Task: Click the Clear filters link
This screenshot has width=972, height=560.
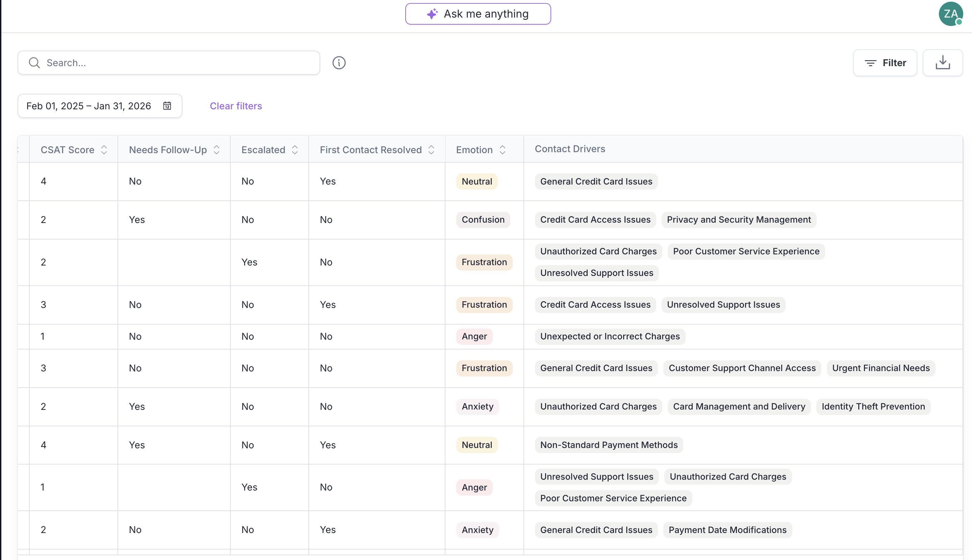Action: click(236, 106)
